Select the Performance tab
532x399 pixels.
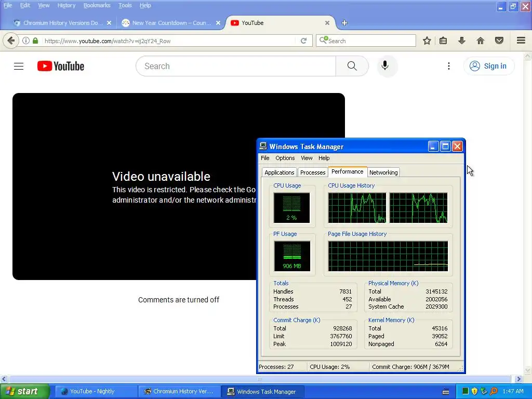pyautogui.click(x=347, y=171)
